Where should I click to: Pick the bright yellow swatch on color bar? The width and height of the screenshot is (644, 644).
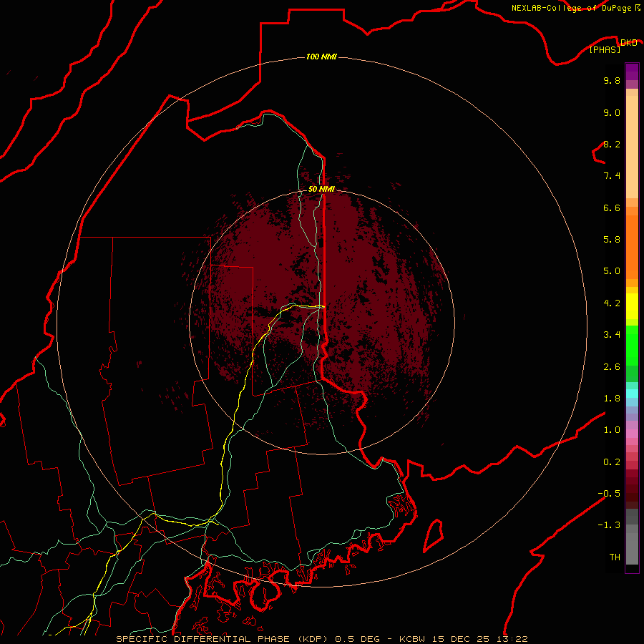click(632, 306)
